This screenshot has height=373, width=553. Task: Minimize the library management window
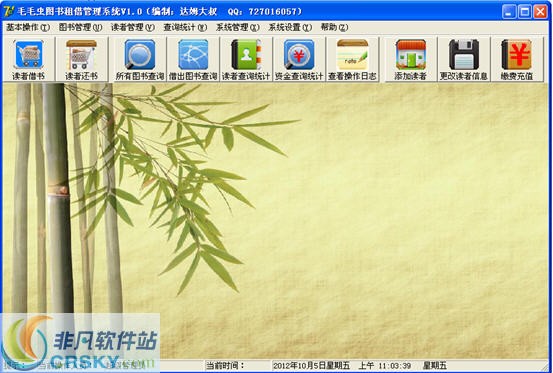point(509,12)
